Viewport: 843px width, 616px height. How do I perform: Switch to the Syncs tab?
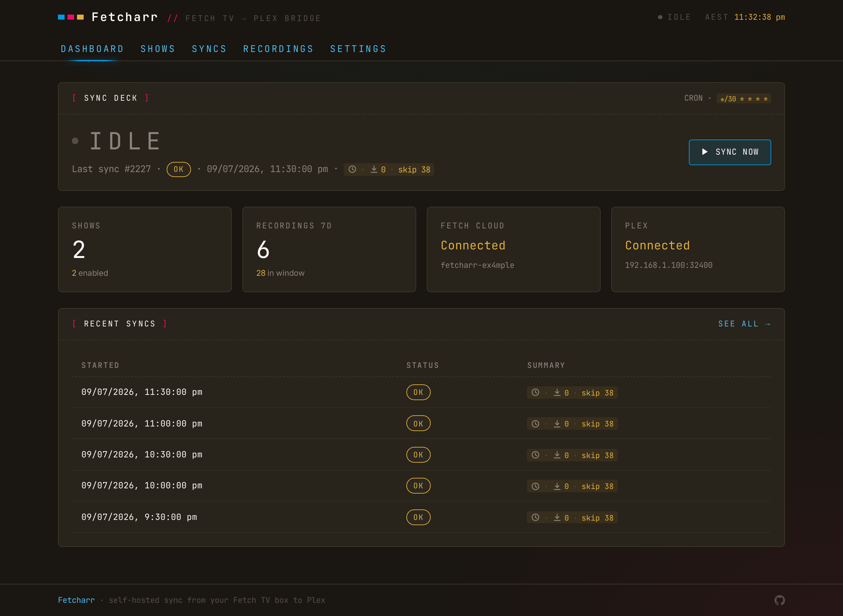tap(209, 49)
